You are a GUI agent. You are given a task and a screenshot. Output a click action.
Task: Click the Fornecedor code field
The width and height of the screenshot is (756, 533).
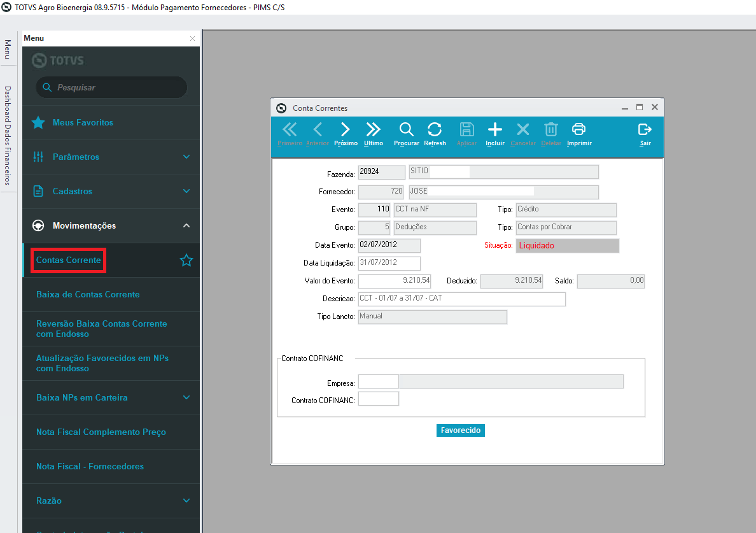point(382,192)
